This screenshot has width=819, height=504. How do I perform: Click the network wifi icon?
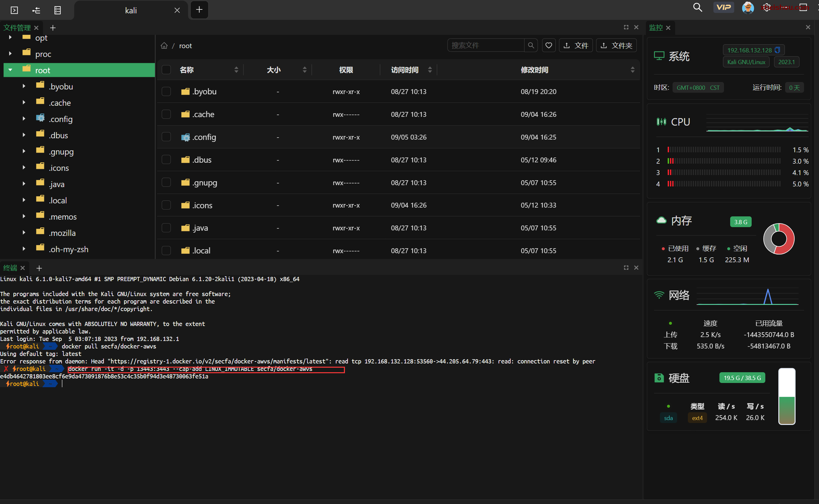pos(659,295)
